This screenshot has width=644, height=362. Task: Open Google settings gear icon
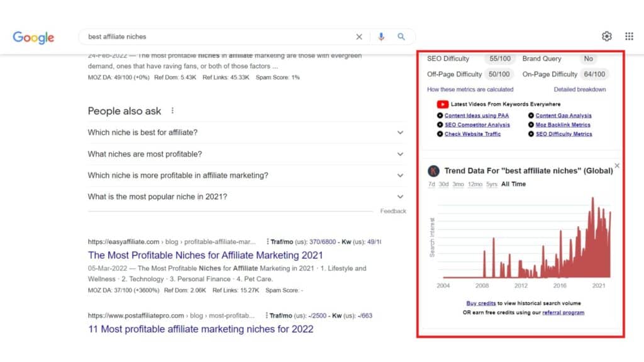click(x=606, y=36)
